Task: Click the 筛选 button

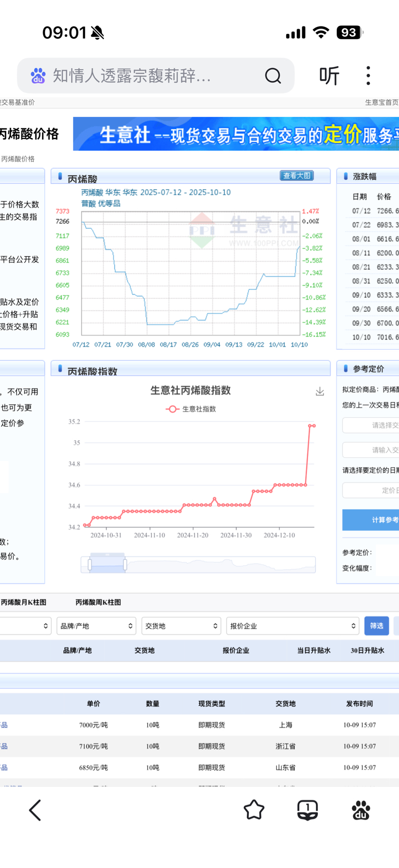Action: point(377,626)
